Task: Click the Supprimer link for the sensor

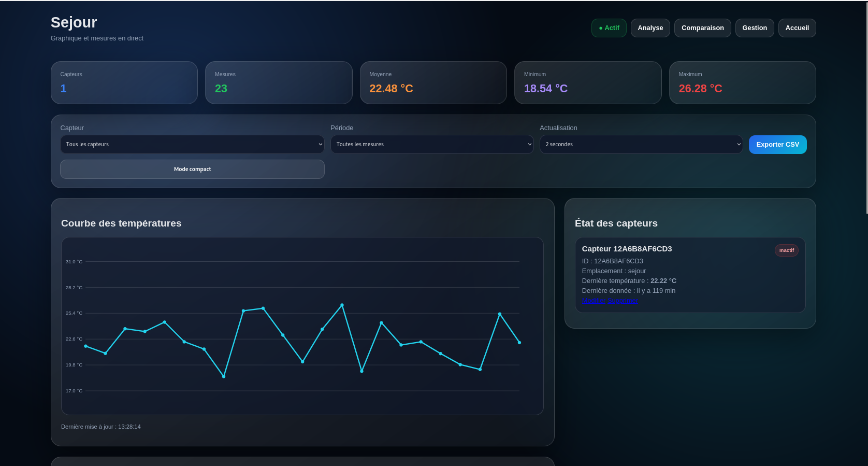Action: 623,301
